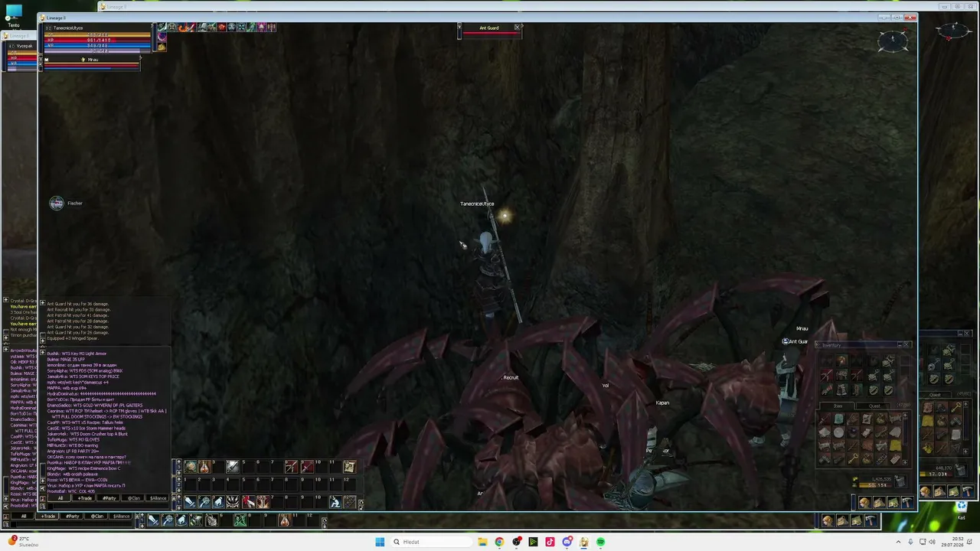Screen dimensions: 980x551
Task: Click the Ant Guard target health bar
Action: (490, 34)
